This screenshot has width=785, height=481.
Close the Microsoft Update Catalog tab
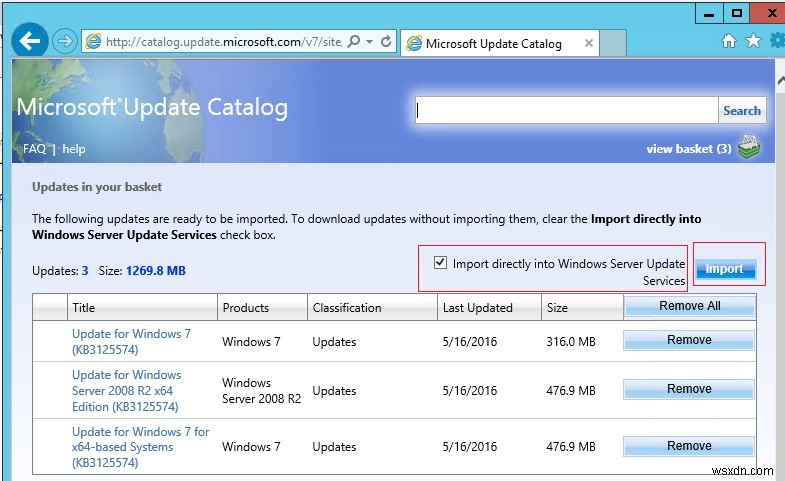point(589,43)
